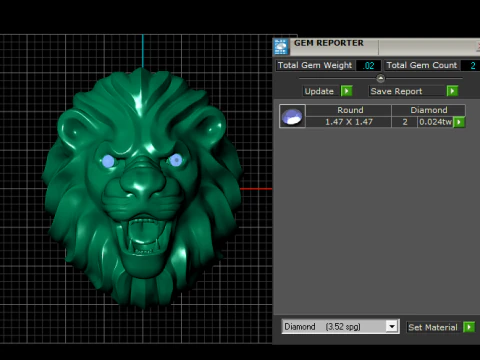Click the green arrow next to Set Material
Image resolution: width=480 pixels, height=360 pixels.
(x=469, y=327)
